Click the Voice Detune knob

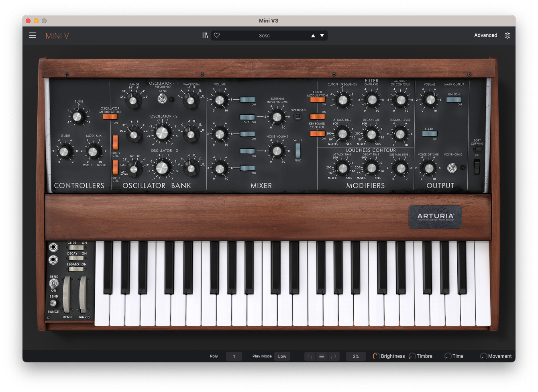pos(429,168)
